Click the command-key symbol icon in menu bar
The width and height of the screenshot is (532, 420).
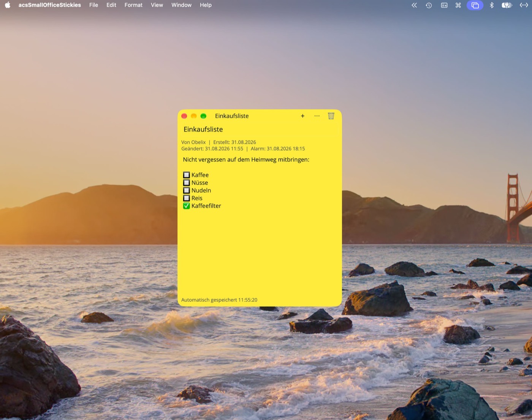(x=458, y=5)
